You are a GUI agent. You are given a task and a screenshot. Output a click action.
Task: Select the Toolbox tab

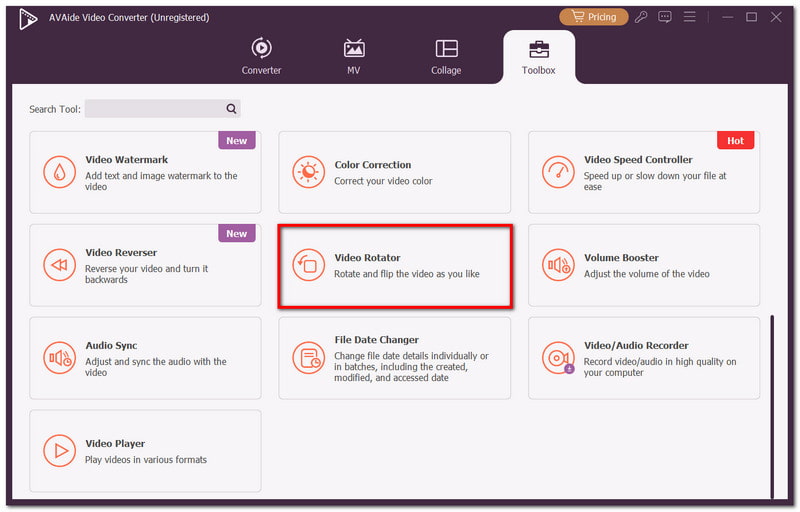coord(539,57)
